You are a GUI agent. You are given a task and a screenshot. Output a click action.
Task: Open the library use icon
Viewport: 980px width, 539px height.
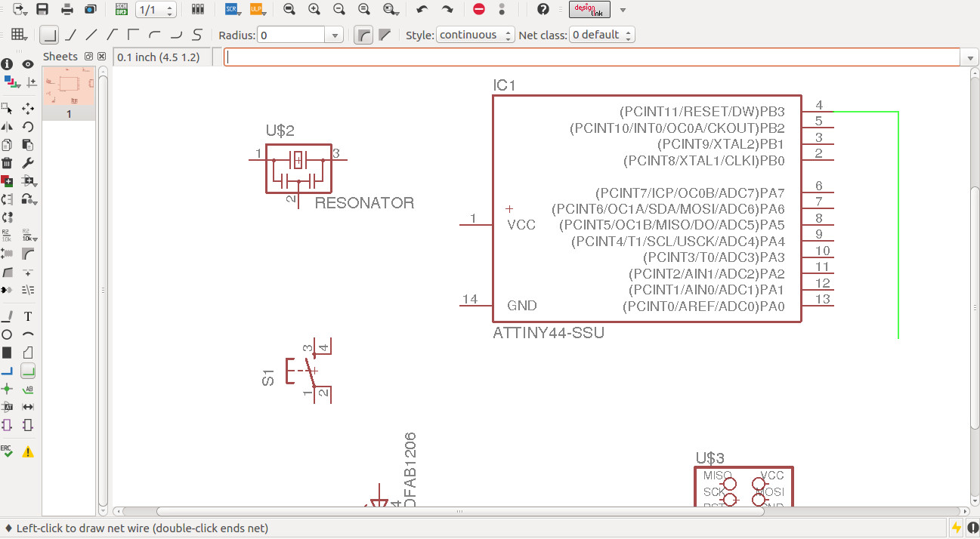click(x=198, y=10)
